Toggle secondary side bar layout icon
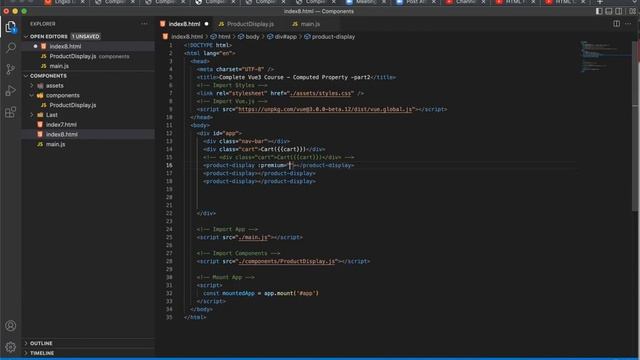640x360 pixels. click(619, 11)
